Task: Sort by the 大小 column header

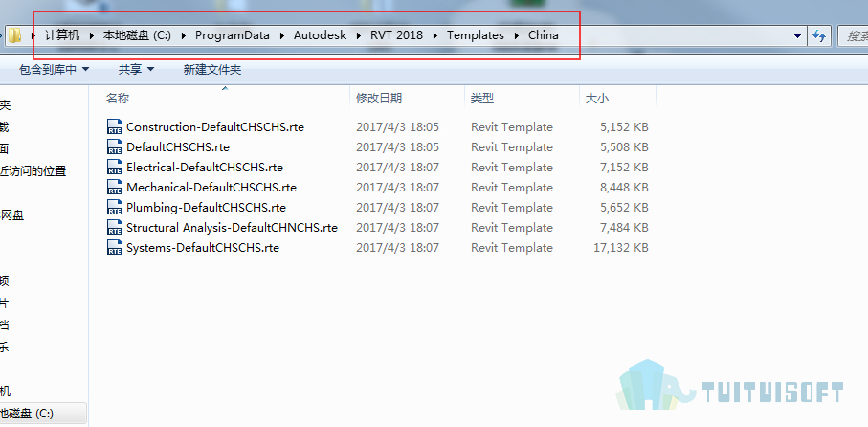Action: (x=597, y=99)
